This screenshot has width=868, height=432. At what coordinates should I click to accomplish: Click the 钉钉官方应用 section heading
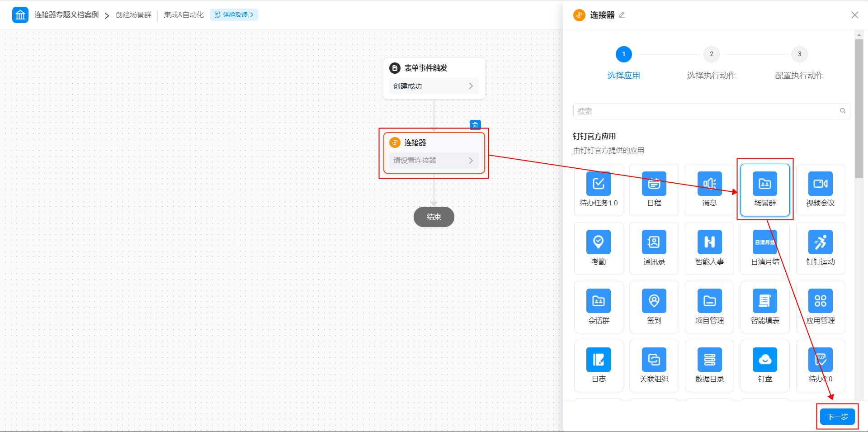(x=594, y=136)
